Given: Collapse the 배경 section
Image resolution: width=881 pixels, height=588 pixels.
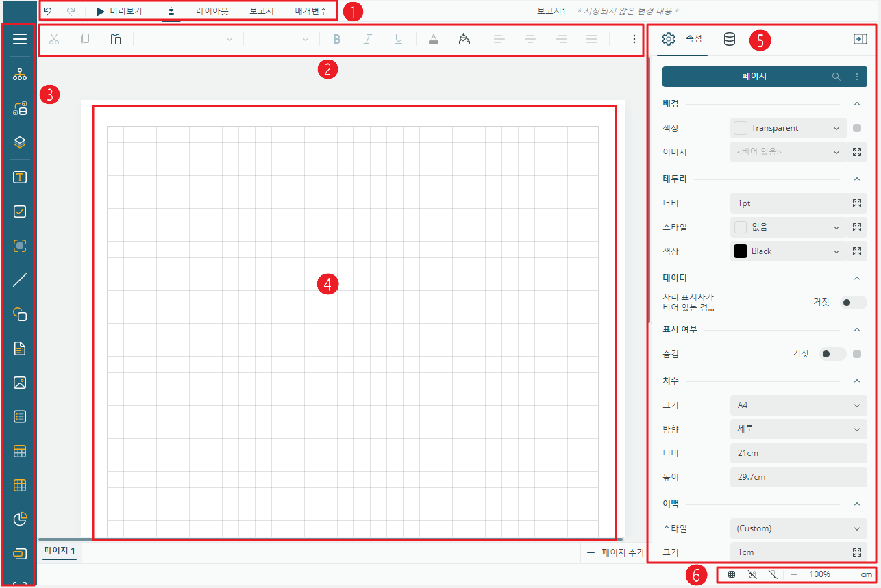Looking at the screenshot, I should click(x=856, y=104).
